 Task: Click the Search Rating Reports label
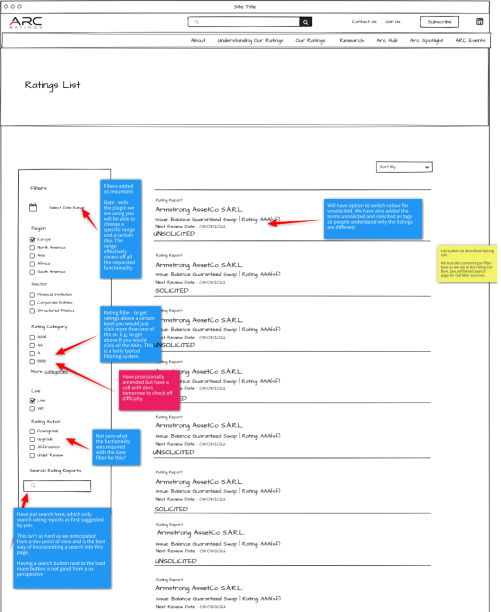55,471
